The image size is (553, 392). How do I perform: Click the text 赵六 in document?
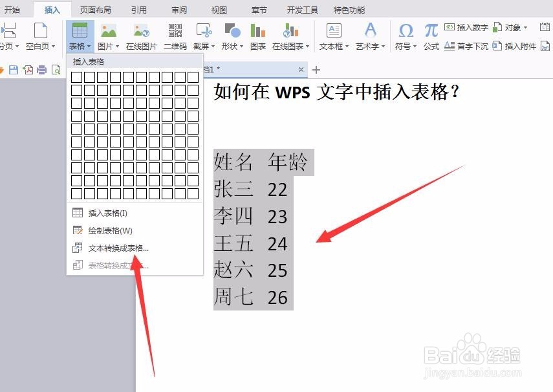(233, 270)
